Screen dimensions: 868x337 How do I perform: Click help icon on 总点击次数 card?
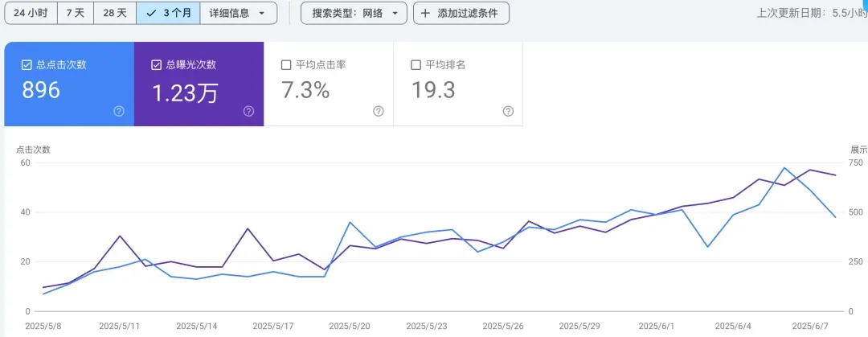[x=119, y=111]
